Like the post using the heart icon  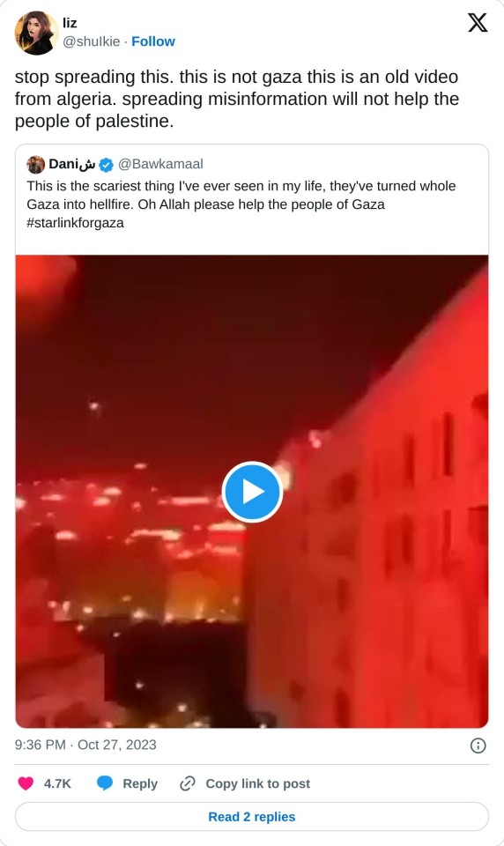[x=26, y=783]
